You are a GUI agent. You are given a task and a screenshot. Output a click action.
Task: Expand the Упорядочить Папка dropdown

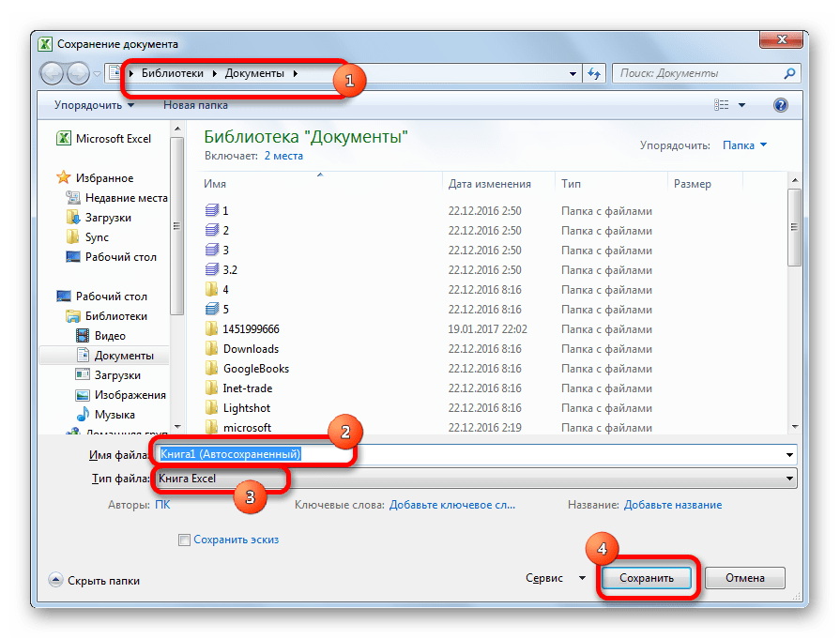pyautogui.click(x=744, y=145)
